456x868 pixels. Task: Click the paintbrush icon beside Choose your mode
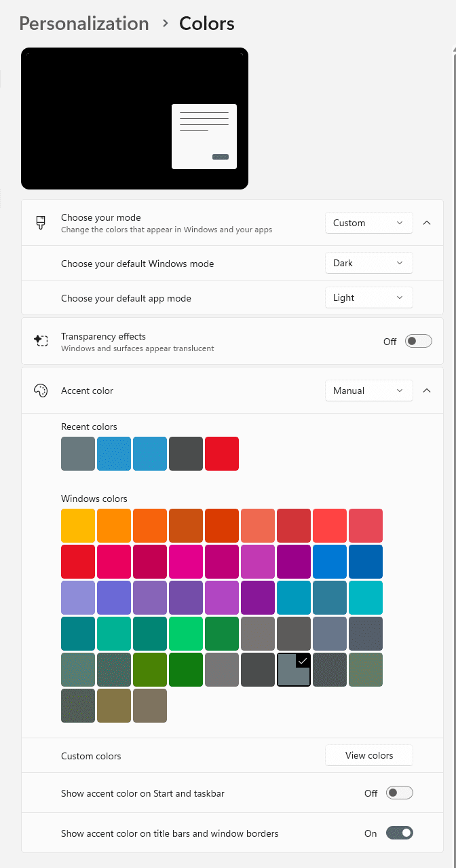click(x=41, y=223)
